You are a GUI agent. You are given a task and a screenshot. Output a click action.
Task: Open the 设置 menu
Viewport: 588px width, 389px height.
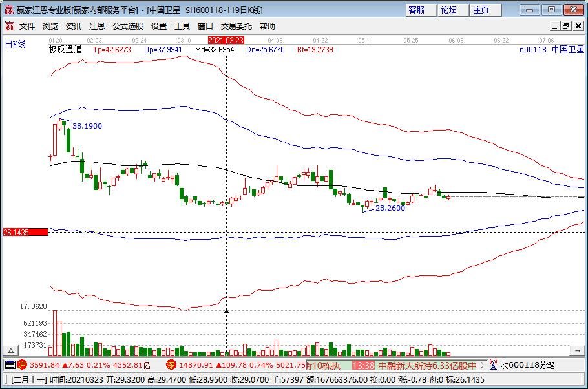point(159,26)
